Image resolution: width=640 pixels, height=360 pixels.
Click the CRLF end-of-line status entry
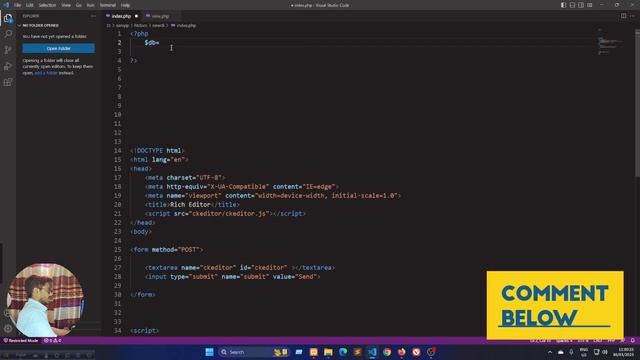598,340
